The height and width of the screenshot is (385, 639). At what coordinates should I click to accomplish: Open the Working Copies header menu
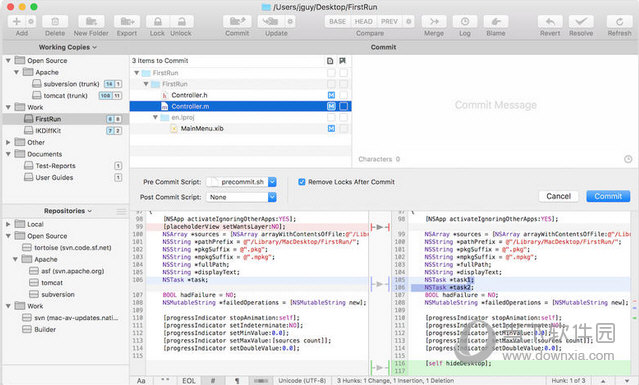pos(68,47)
